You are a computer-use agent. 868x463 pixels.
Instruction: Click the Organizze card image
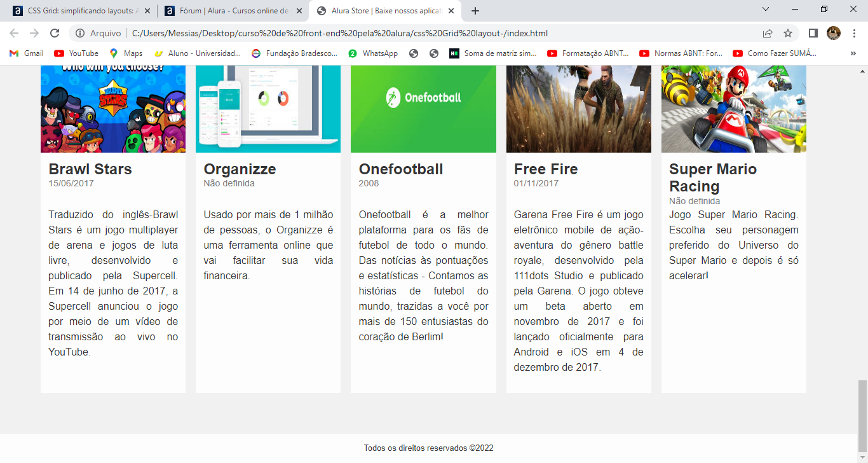pyautogui.click(x=268, y=109)
